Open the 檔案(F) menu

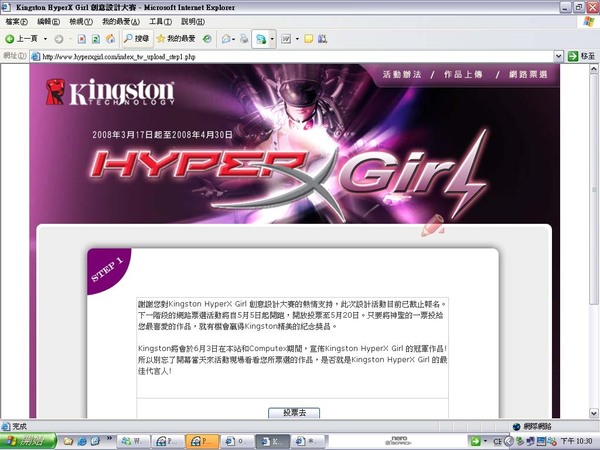point(16,22)
